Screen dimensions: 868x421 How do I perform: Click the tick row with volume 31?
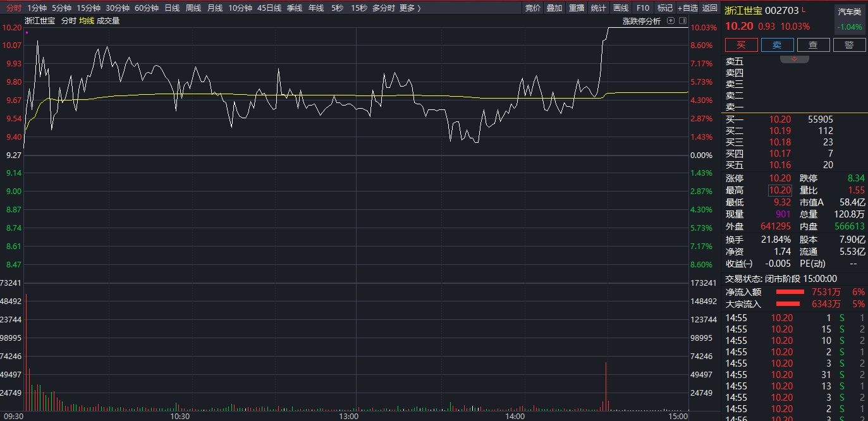tap(794, 375)
